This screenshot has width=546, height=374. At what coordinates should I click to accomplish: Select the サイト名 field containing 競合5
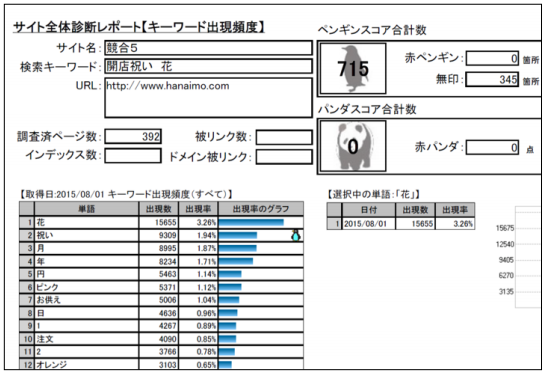point(208,48)
